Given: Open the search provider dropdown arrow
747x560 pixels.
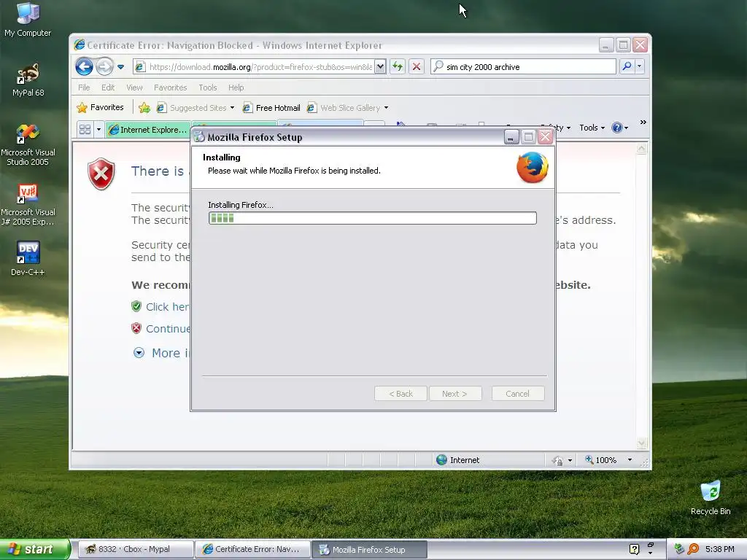Looking at the screenshot, I should point(639,66).
